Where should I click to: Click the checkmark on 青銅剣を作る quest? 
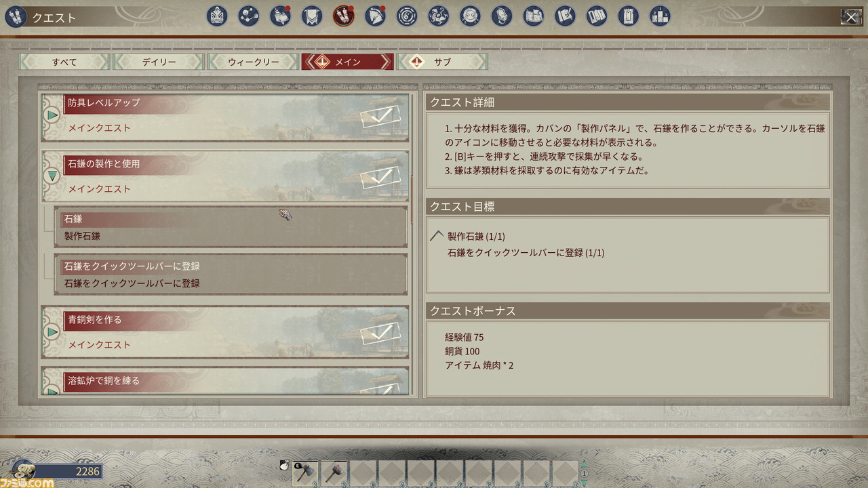(380, 333)
